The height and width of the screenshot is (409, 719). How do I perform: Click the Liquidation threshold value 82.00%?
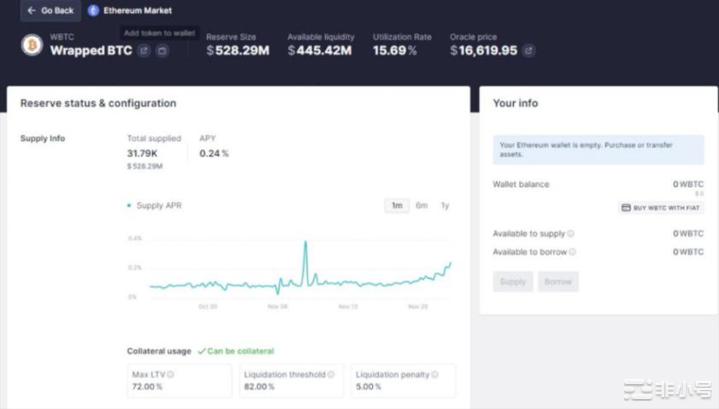[x=259, y=387]
